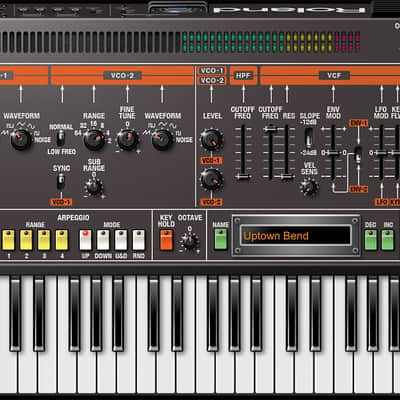Image resolution: width=400 pixels, height=400 pixels.
Task: Click the VCO-2 Range knob
Action: [94, 140]
